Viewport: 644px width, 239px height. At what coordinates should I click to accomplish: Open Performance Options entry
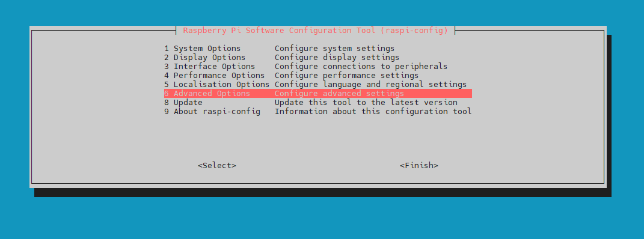click(x=318, y=76)
